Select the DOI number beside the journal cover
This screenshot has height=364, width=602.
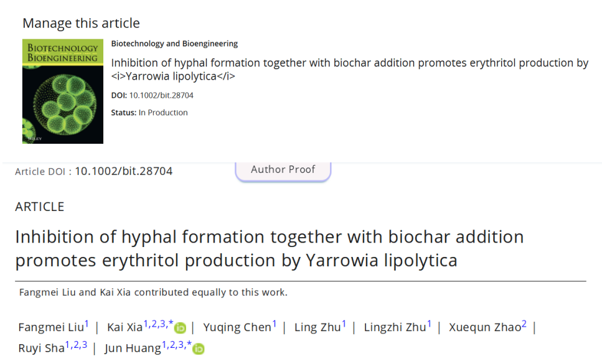click(161, 95)
